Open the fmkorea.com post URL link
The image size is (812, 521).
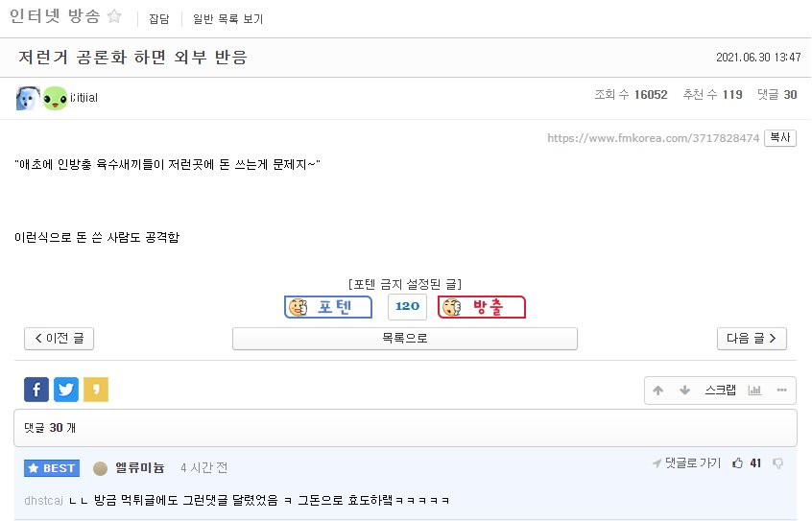pyautogui.click(x=653, y=138)
